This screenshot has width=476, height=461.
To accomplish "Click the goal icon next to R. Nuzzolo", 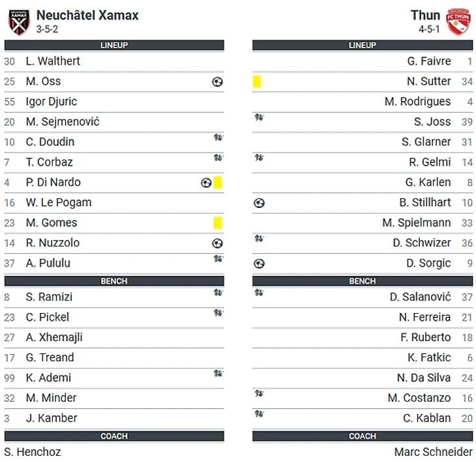I will (218, 243).
